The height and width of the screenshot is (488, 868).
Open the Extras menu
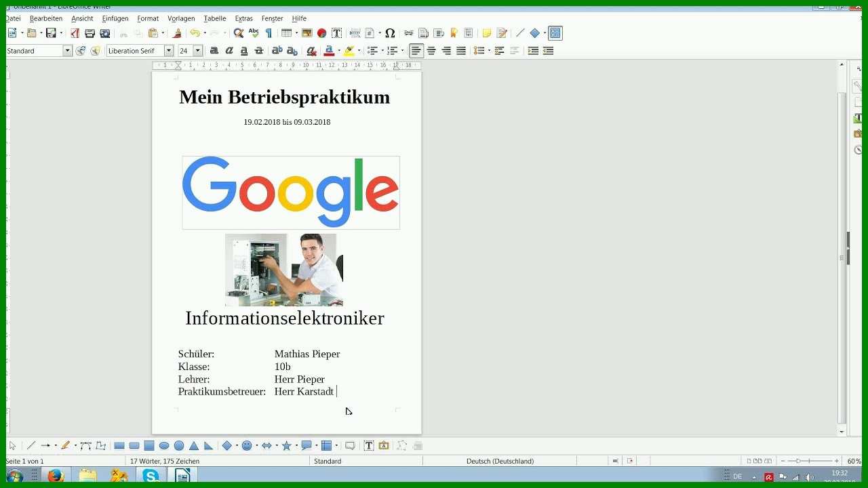pyautogui.click(x=243, y=18)
